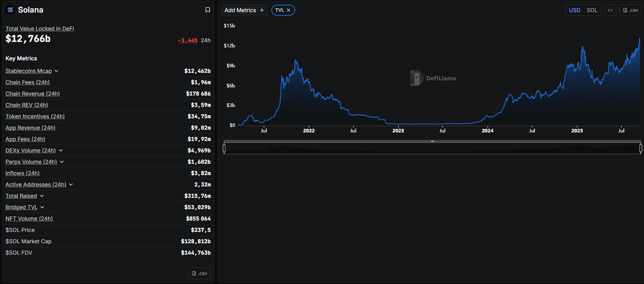The width and height of the screenshot is (644, 284).
Task: Click the Total Value Locked in DeFi label
Action: click(40, 29)
